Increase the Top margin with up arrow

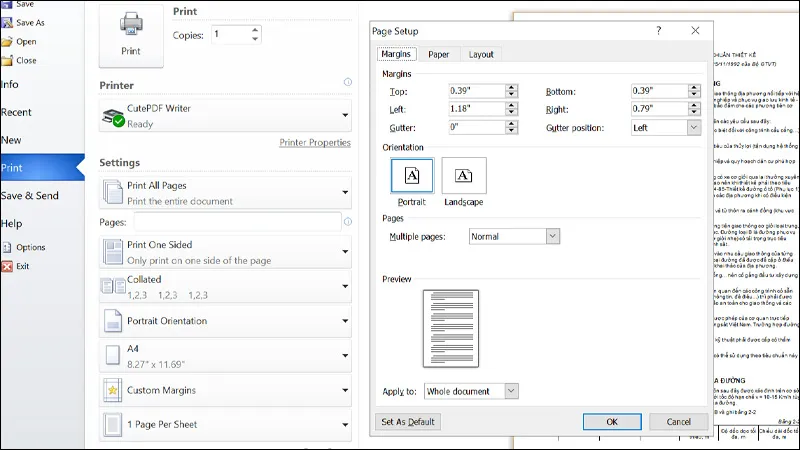click(512, 87)
